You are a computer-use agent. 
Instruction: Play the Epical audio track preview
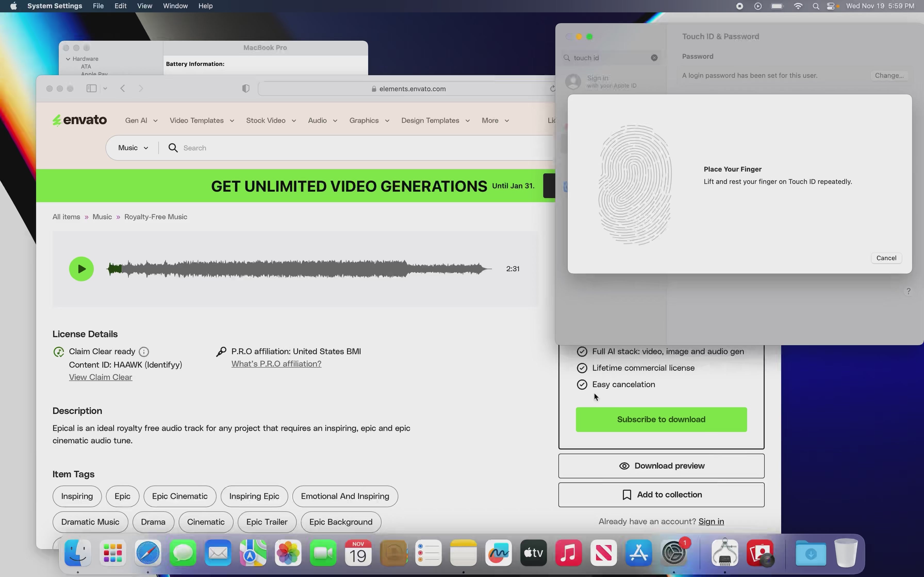[x=81, y=269]
